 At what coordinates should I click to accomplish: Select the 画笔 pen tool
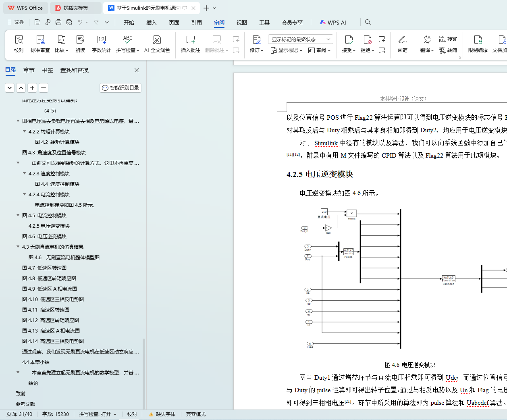pos(402,44)
